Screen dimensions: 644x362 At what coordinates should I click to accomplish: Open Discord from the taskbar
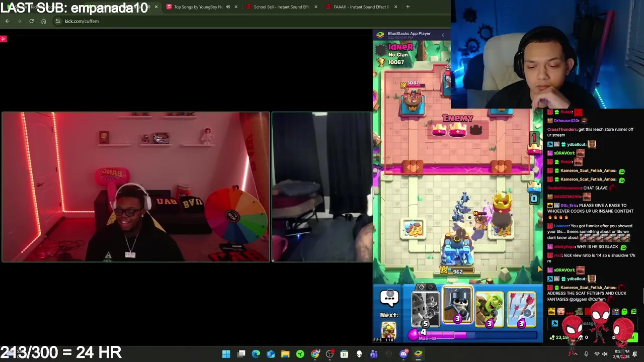[x=404, y=354]
